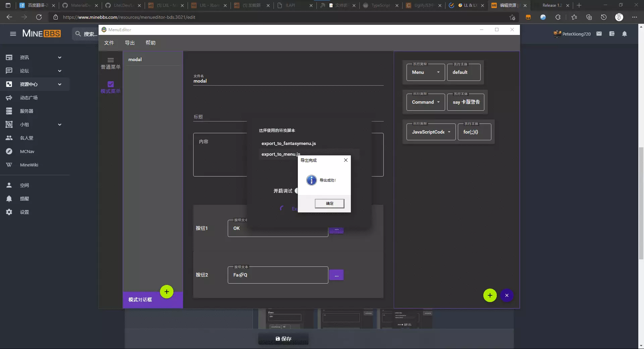Open browser history icon

coord(604,17)
